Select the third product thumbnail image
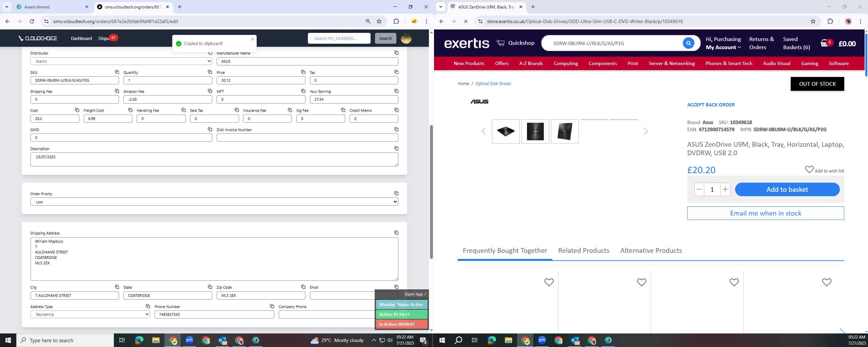Viewport: 868px width, 347px height. pyautogui.click(x=565, y=131)
